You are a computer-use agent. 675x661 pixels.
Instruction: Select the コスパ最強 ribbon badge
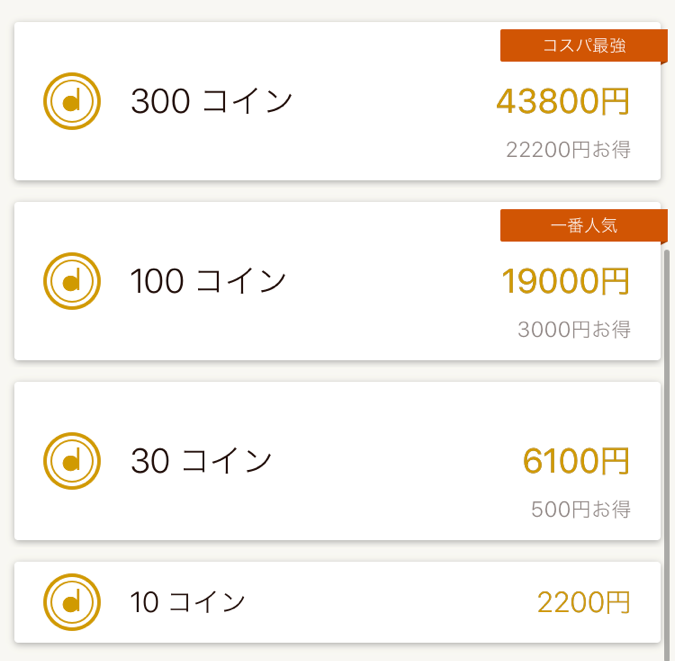coord(583,46)
